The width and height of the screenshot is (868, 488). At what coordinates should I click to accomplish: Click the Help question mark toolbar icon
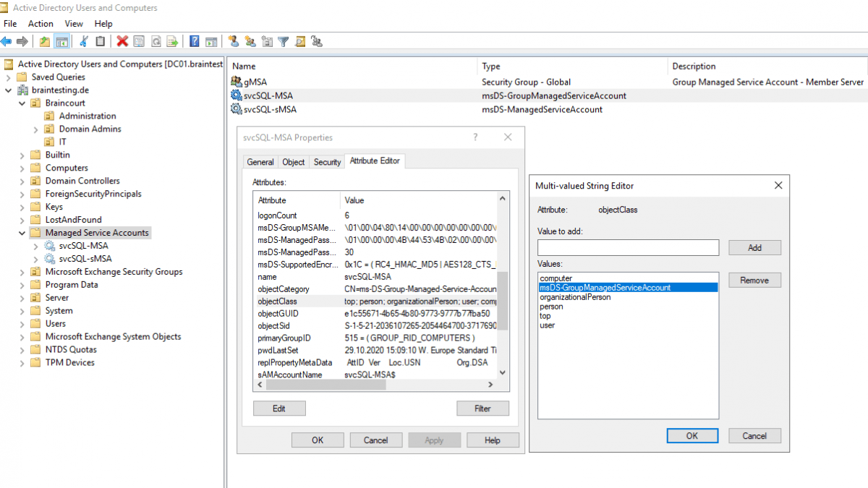click(195, 41)
